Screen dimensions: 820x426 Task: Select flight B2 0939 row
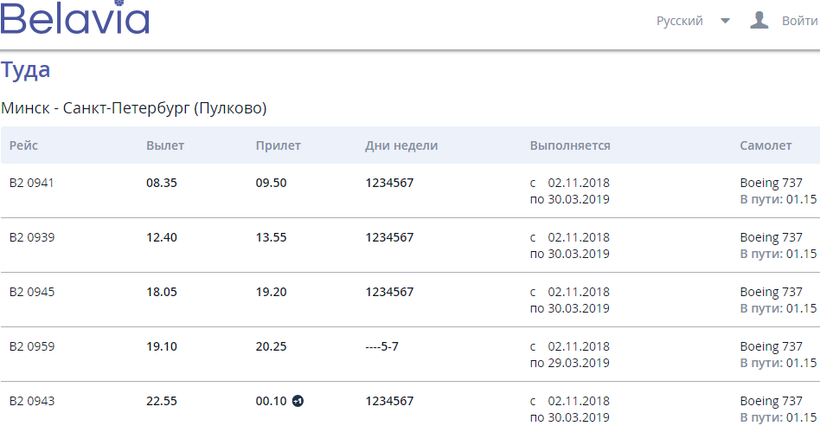coord(31,238)
